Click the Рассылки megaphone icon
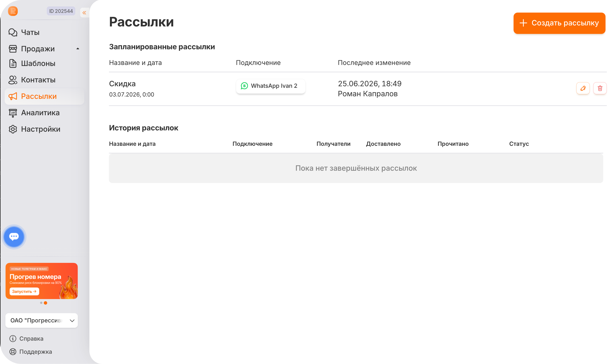Screen dimensions: 614x364 click(x=13, y=96)
